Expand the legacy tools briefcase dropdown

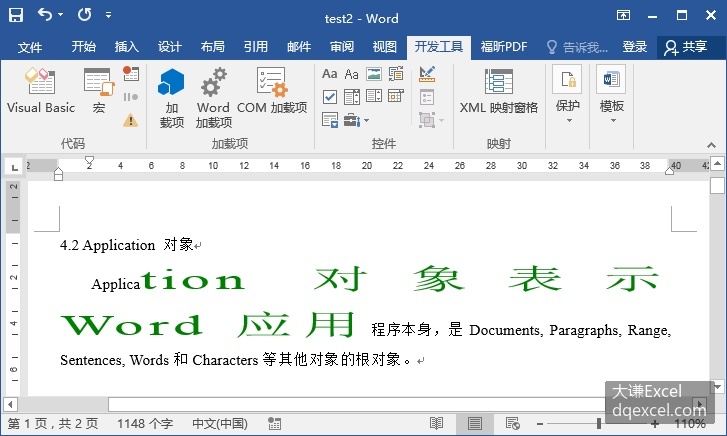(x=366, y=121)
